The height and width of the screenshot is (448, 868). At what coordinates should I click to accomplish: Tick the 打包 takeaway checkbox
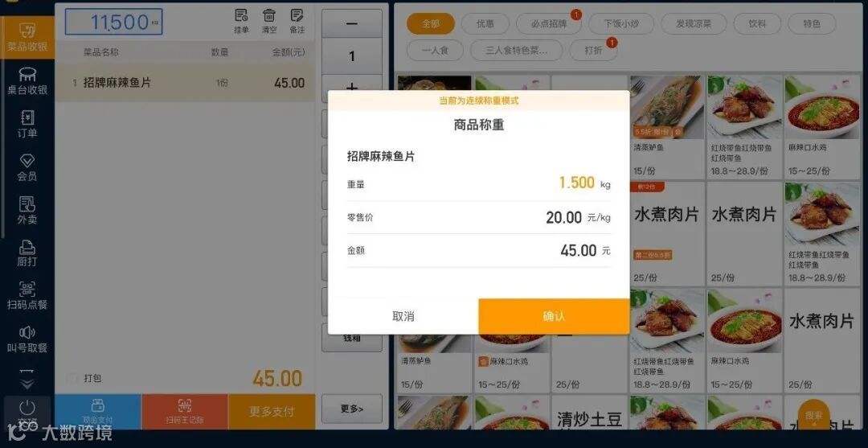(x=72, y=378)
